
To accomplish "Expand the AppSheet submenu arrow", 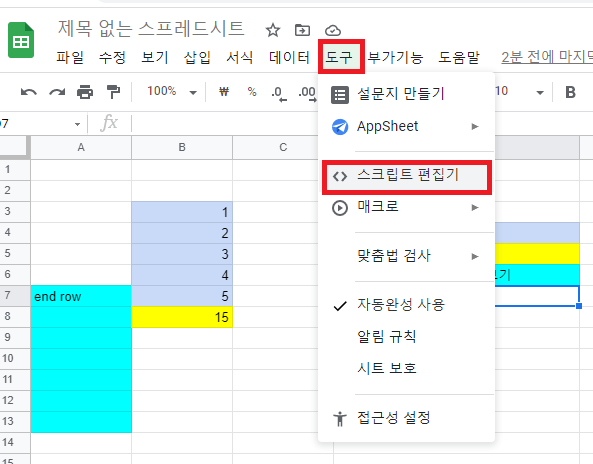I will click(x=475, y=126).
